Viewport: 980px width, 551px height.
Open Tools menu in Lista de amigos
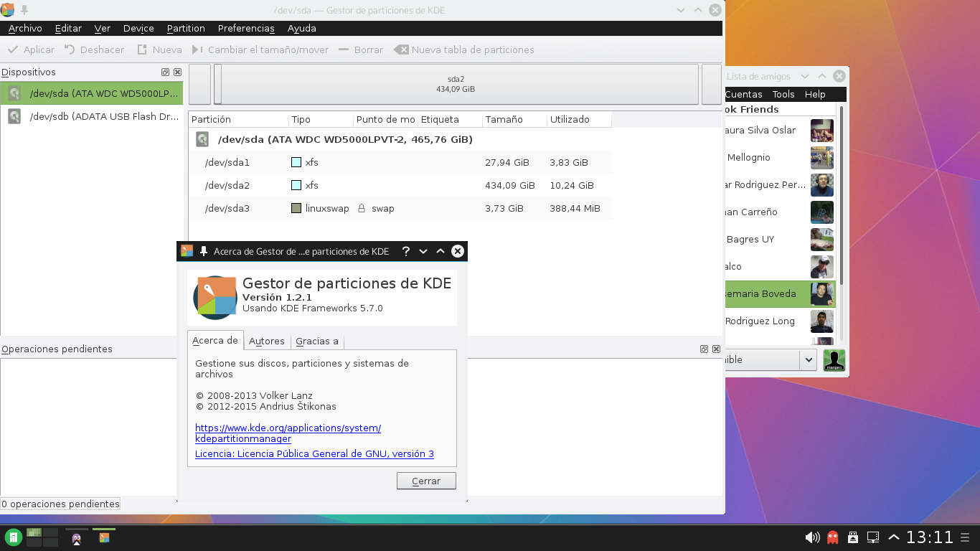[783, 94]
